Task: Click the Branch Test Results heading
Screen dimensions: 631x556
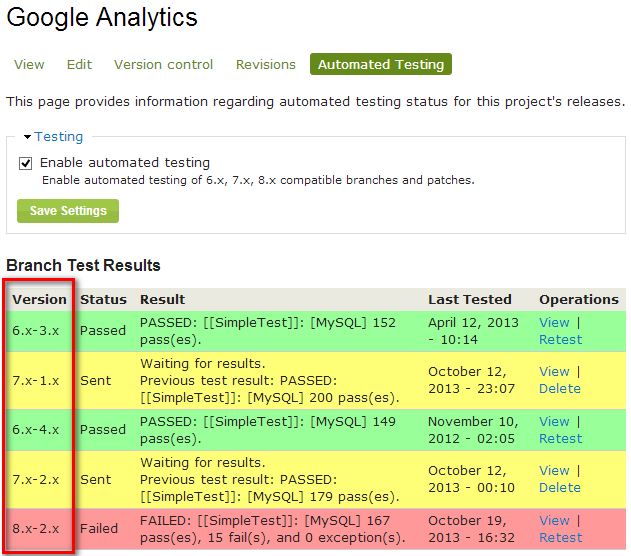Action: coord(83,266)
